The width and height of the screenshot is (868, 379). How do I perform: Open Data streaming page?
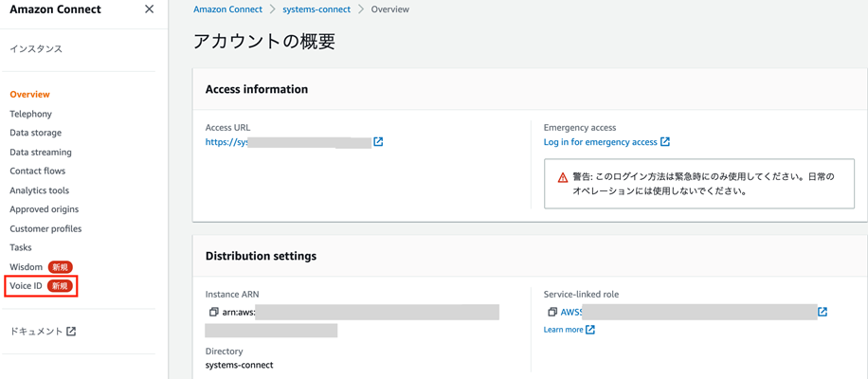pyautogui.click(x=41, y=152)
